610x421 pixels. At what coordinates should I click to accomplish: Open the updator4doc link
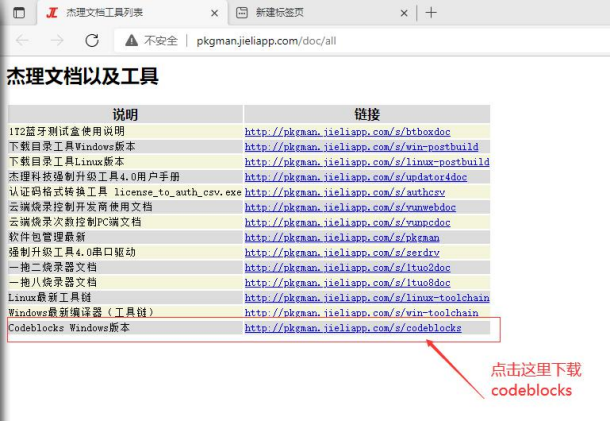[x=356, y=177]
